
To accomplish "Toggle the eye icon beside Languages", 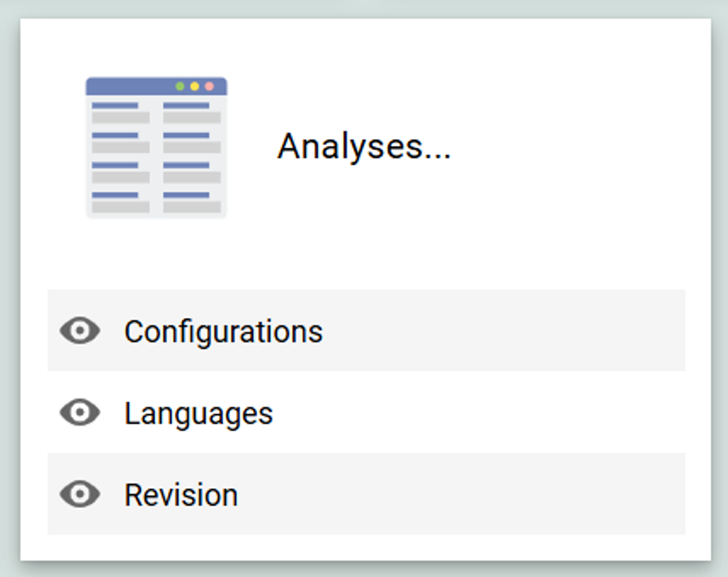I will click(80, 412).
